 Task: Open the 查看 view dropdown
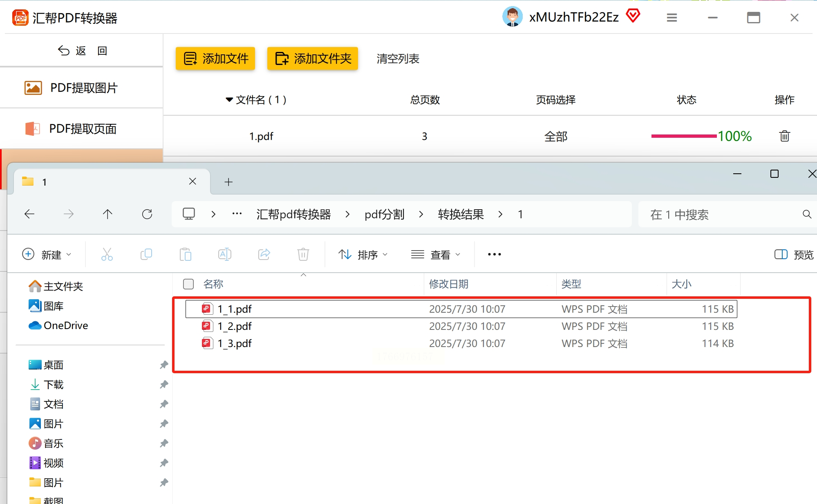435,255
